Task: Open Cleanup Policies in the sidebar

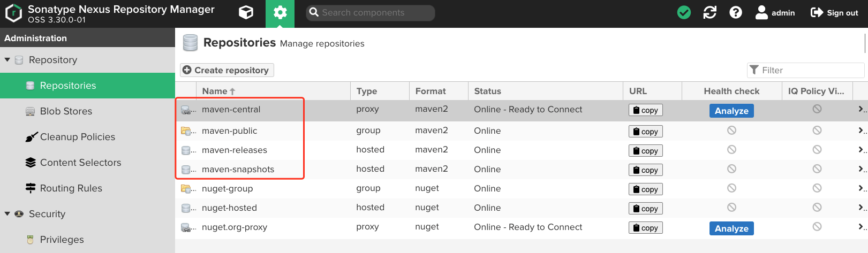Action: coord(87,137)
